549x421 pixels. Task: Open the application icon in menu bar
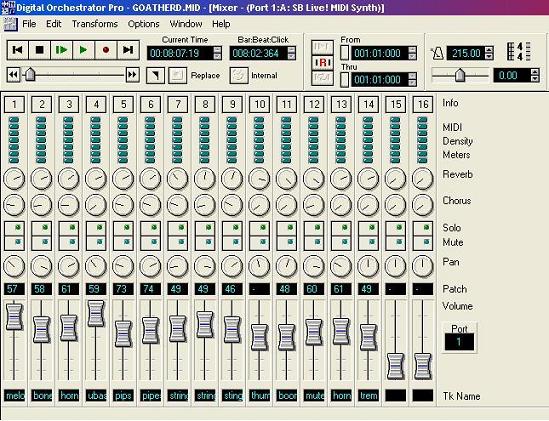[x=10, y=24]
